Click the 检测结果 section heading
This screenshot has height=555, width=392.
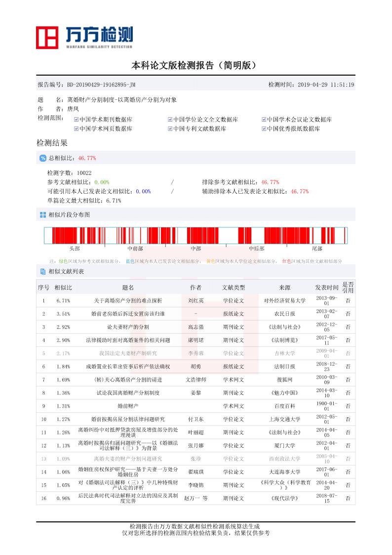point(52,143)
